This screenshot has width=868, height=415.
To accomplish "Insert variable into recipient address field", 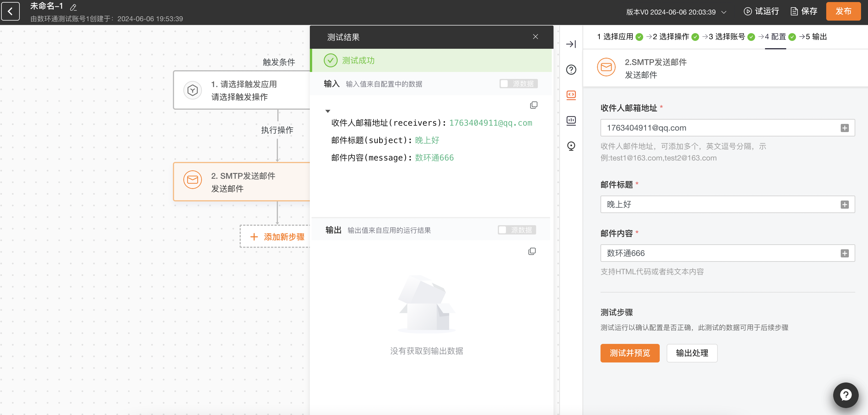I will [x=845, y=128].
